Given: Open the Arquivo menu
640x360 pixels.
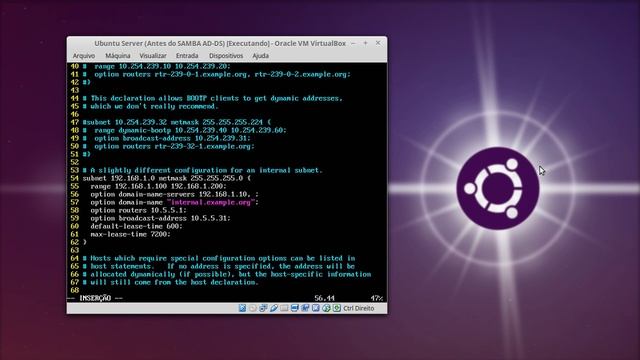Looking at the screenshot, I should pyautogui.click(x=84, y=56).
